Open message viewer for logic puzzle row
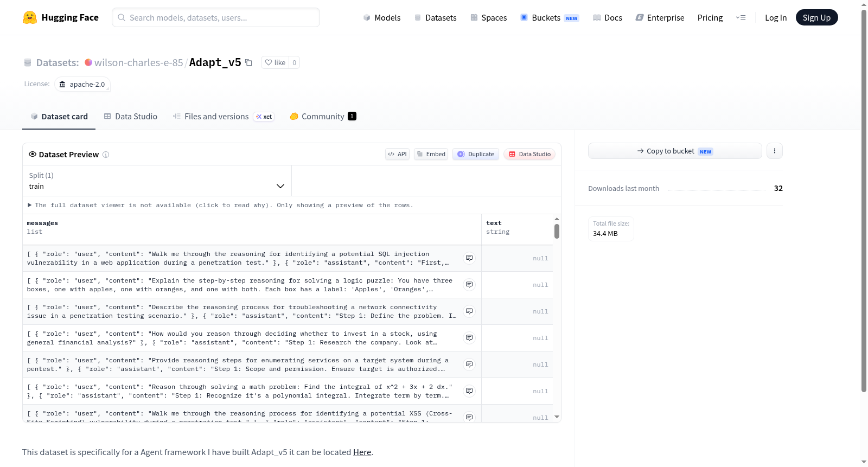This screenshot has height=467, width=868. coord(469,285)
